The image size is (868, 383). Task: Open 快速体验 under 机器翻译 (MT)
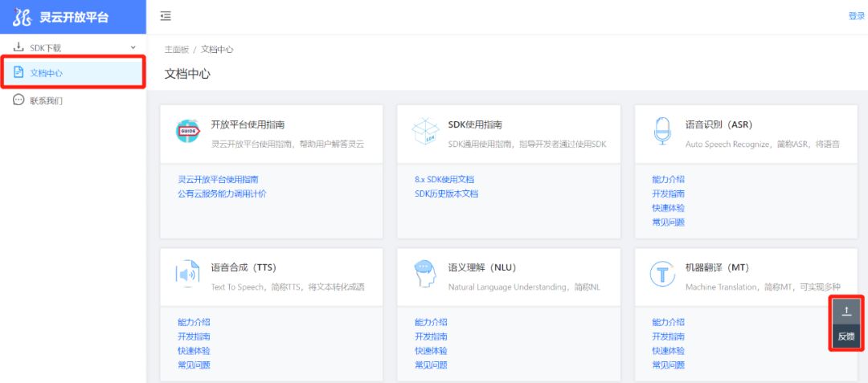(668, 351)
